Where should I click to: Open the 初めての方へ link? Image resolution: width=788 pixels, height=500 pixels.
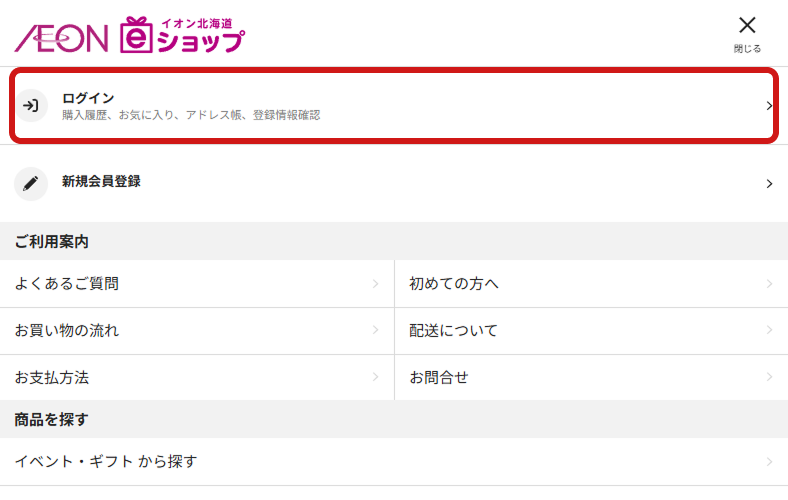click(x=454, y=284)
